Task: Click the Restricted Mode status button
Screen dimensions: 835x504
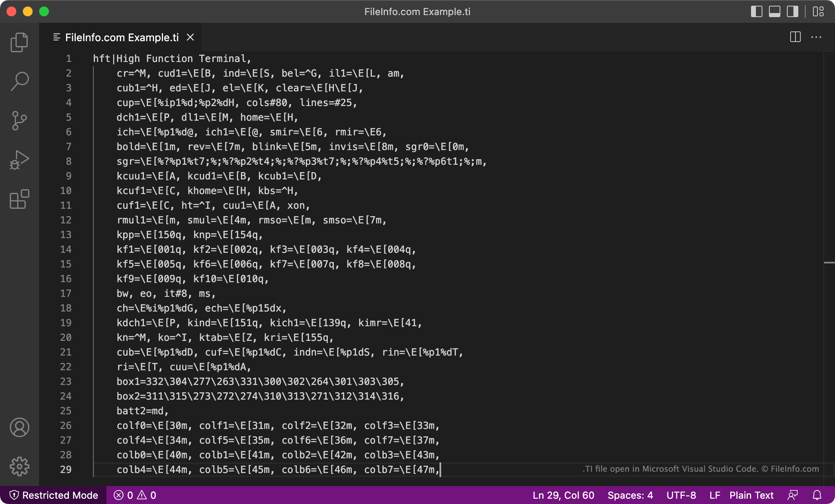Action: (x=54, y=495)
